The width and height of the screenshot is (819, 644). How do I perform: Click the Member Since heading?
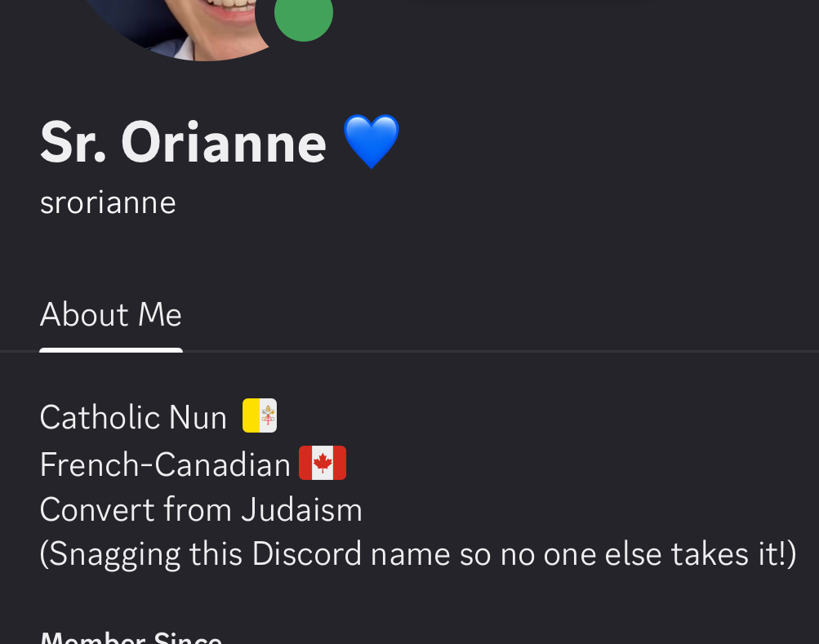point(131,637)
